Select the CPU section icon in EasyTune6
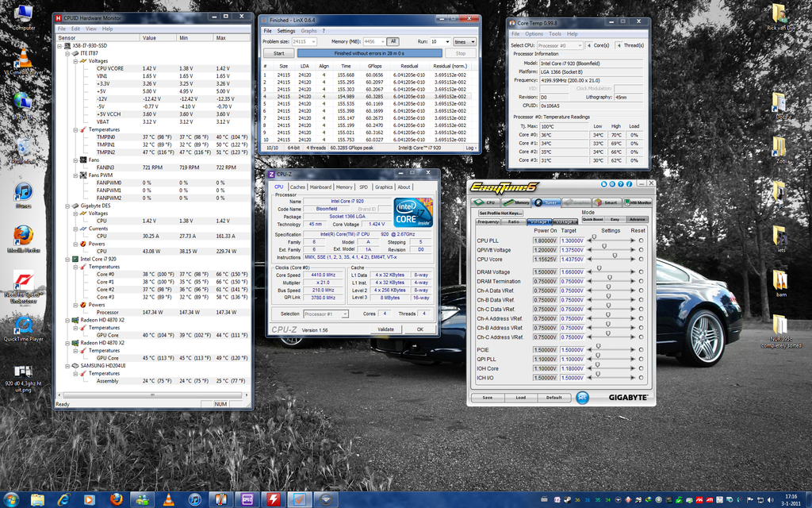 pos(480,202)
